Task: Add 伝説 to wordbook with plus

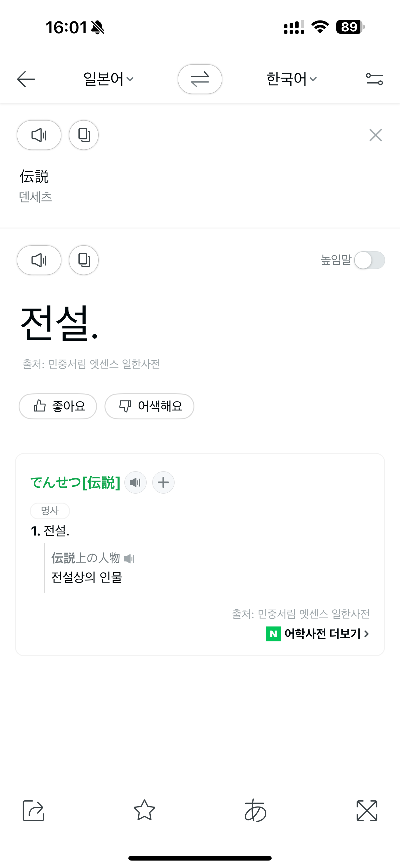Action: [163, 482]
